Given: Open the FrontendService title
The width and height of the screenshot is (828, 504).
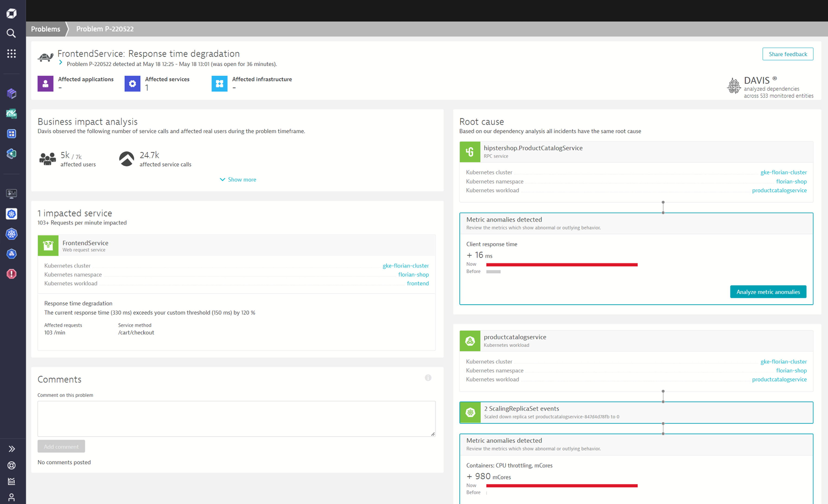Looking at the screenshot, I should click(85, 242).
